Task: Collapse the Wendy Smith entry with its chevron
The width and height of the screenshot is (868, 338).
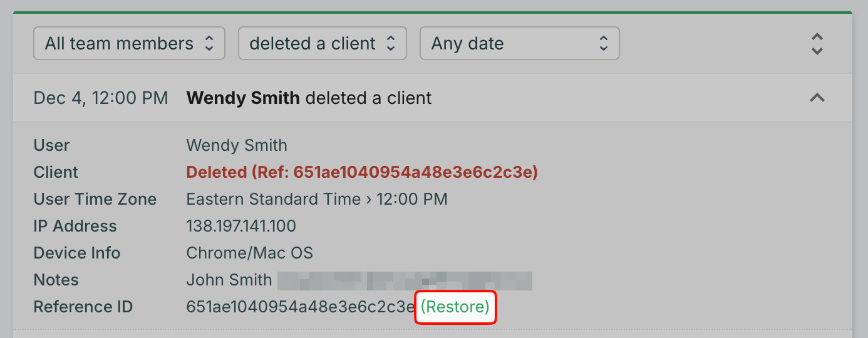Action: [817, 98]
